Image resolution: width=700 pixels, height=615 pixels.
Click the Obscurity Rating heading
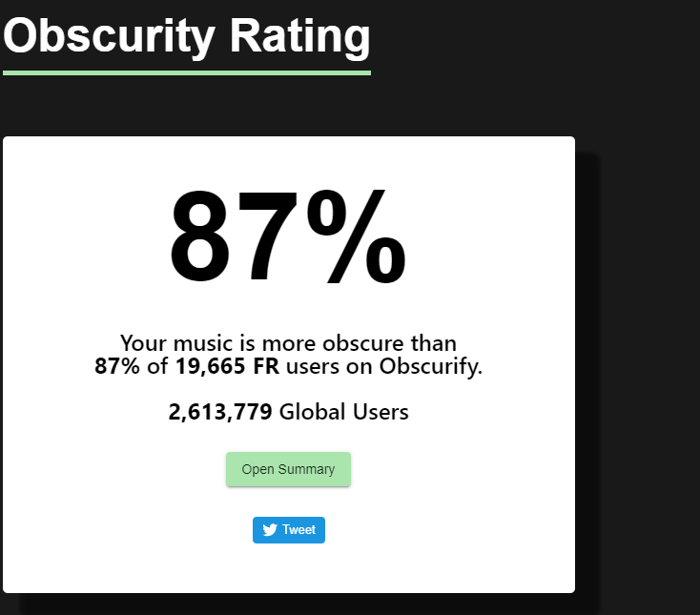pyautogui.click(x=187, y=37)
